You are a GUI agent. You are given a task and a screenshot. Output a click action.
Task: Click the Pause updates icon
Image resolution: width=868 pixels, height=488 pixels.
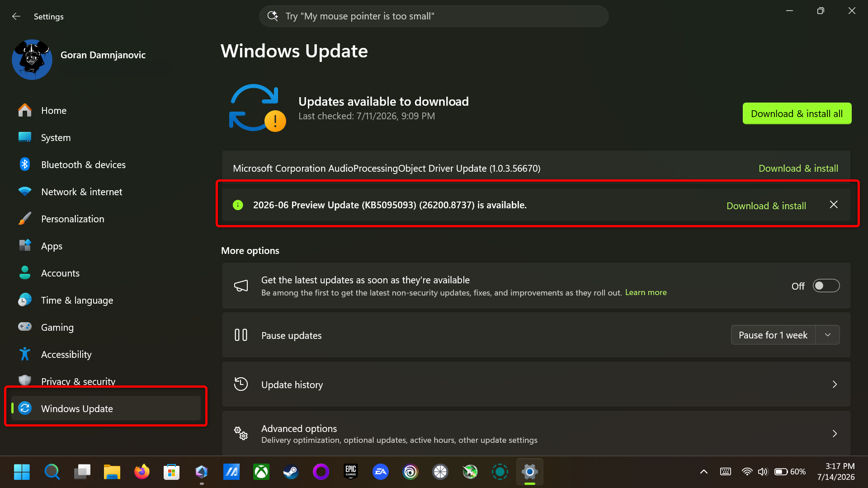(241, 335)
